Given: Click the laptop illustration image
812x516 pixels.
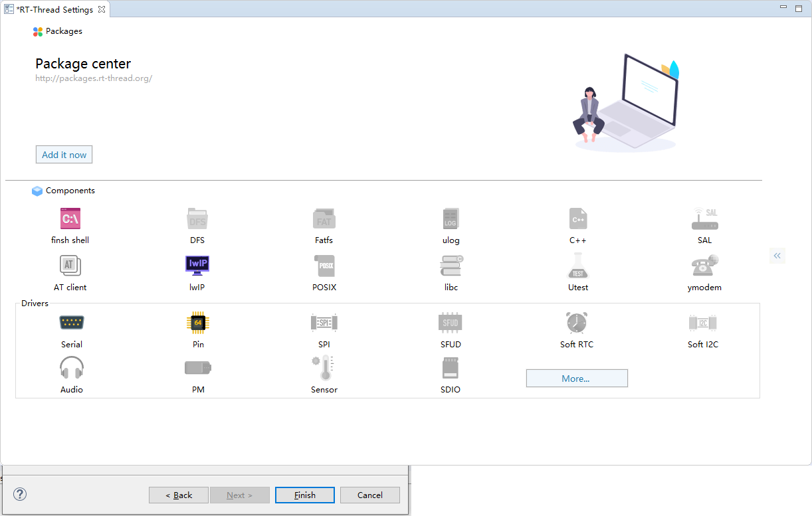Looking at the screenshot, I should point(625,102).
